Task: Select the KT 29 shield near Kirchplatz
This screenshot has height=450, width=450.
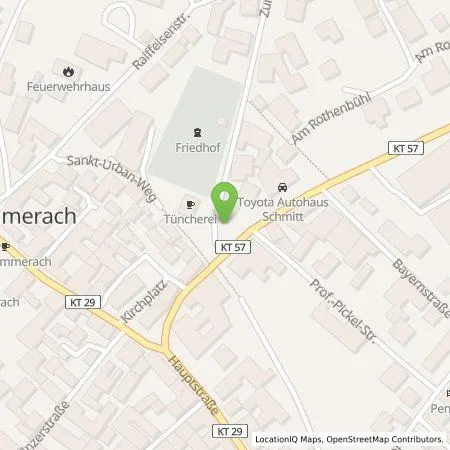Action: (x=83, y=302)
